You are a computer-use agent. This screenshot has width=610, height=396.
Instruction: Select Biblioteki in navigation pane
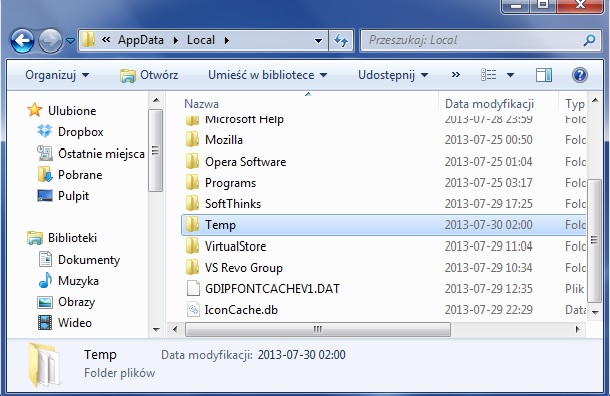pos(72,238)
